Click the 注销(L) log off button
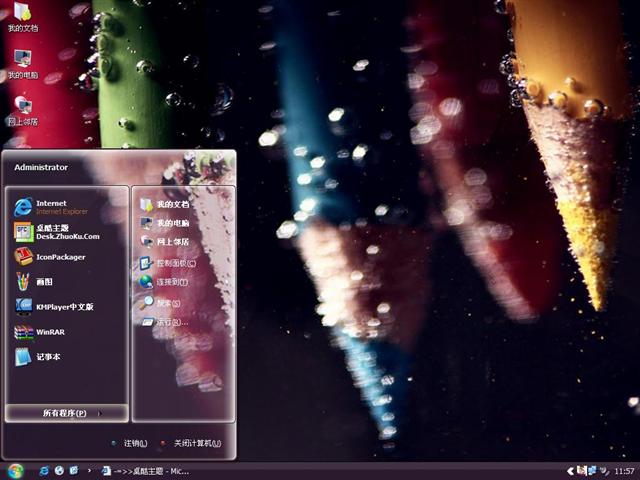Screen dimensions: 640x480 click(x=129, y=443)
